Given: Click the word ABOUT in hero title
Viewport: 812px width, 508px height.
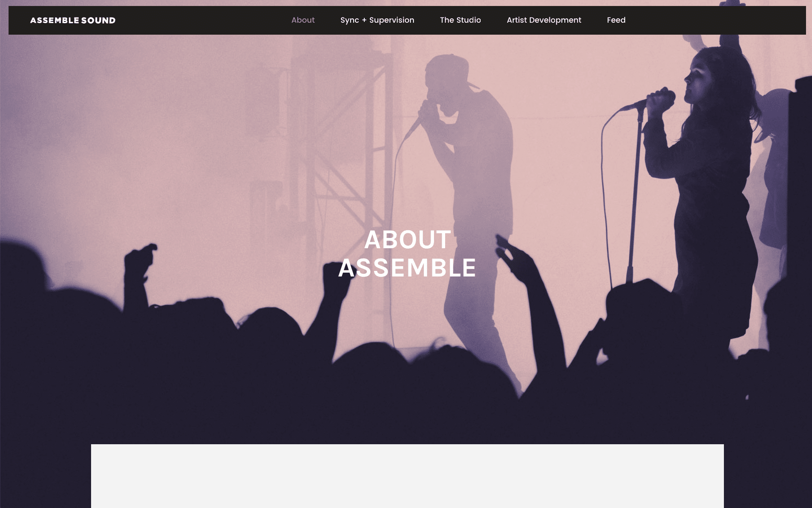Looking at the screenshot, I should click(407, 240).
